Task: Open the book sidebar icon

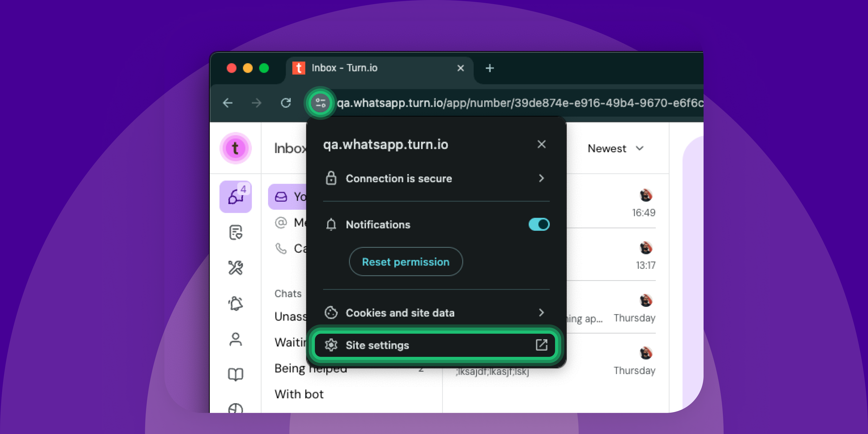Action: (236, 374)
